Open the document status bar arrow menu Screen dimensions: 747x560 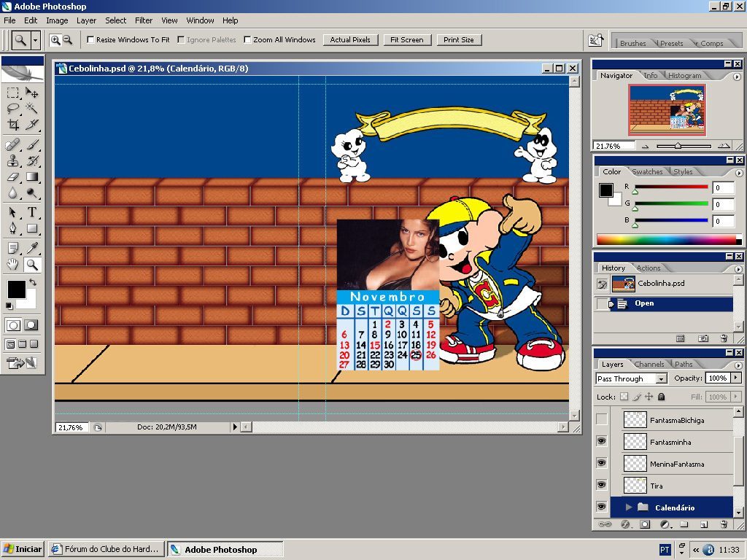pos(234,427)
